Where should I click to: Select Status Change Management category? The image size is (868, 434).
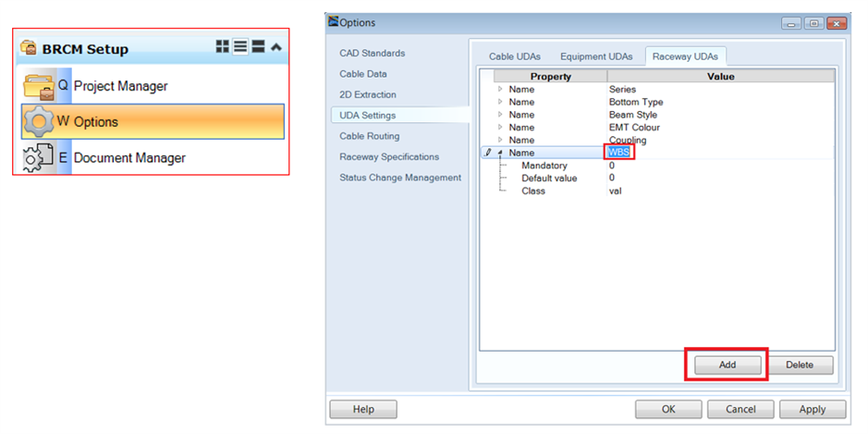tap(400, 178)
